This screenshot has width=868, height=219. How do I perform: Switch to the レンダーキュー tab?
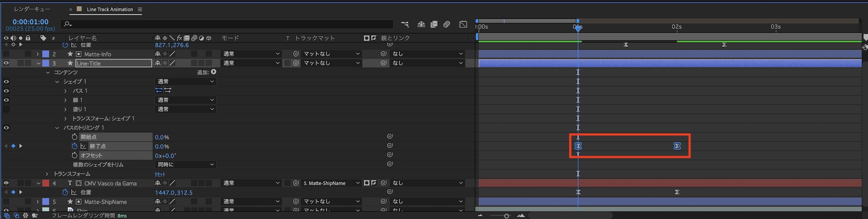coord(32,9)
